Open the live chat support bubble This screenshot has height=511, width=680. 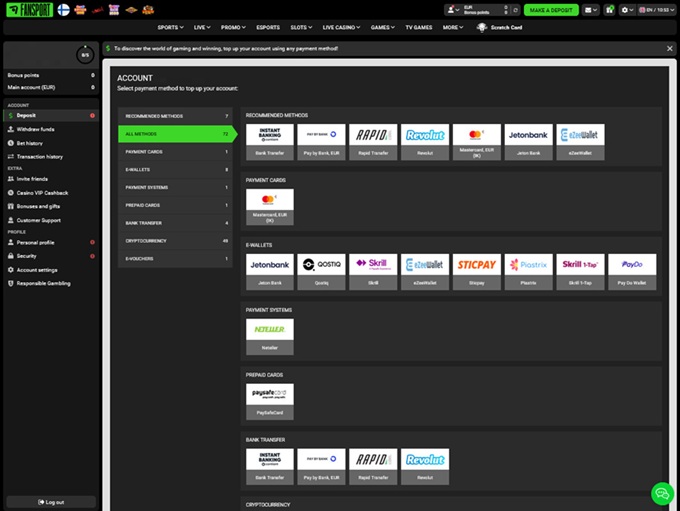(x=661, y=493)
